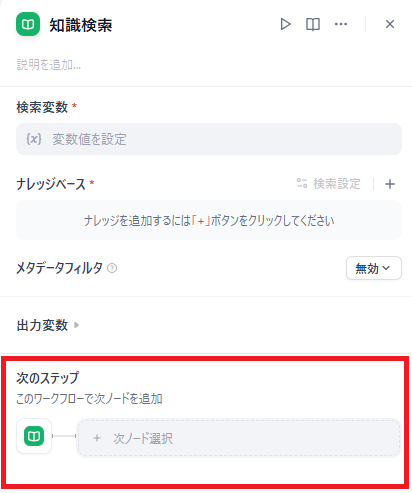Click the {x} variable icon

click(34, 139)
